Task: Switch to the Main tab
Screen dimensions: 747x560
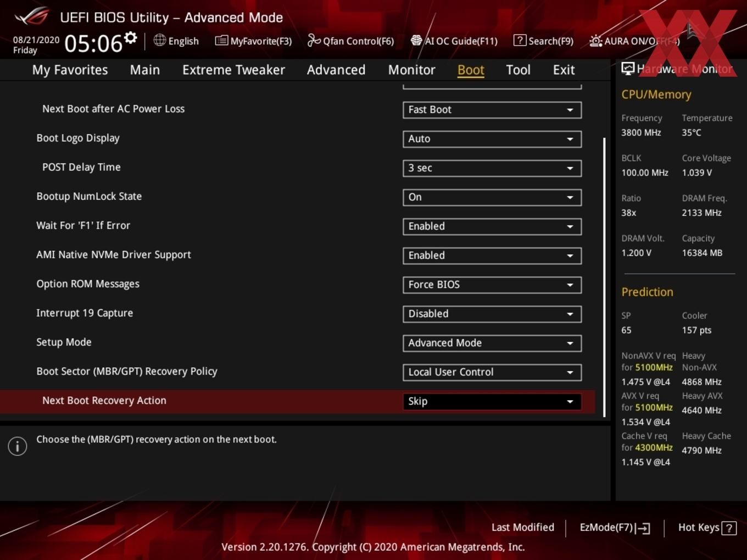Action: point(145,70)
